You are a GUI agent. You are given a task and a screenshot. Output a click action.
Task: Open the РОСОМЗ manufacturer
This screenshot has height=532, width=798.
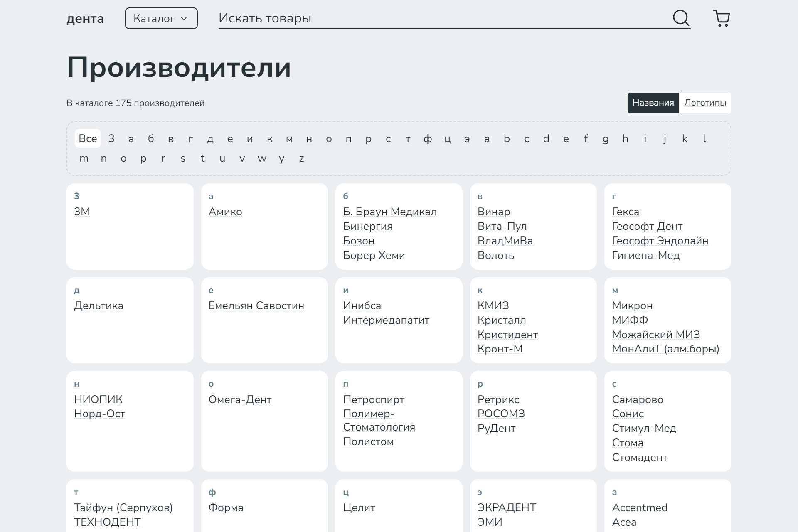(501, 414)
